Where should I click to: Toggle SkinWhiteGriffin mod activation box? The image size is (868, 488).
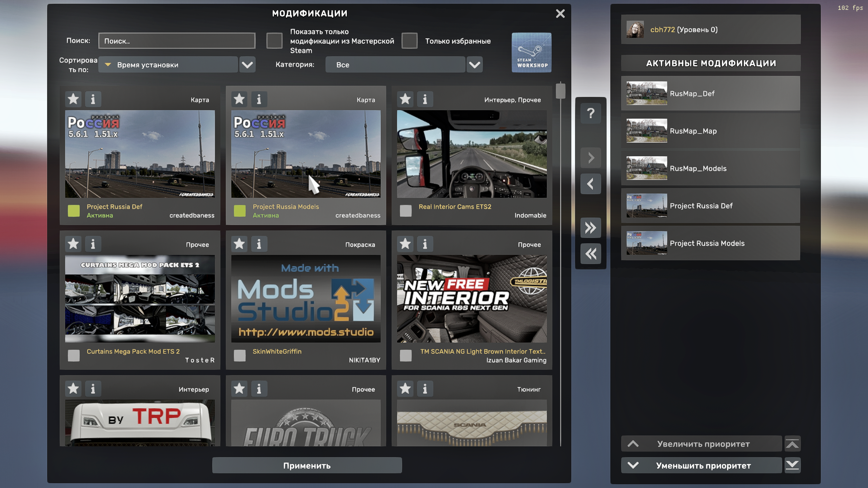(x=240, y=355)
